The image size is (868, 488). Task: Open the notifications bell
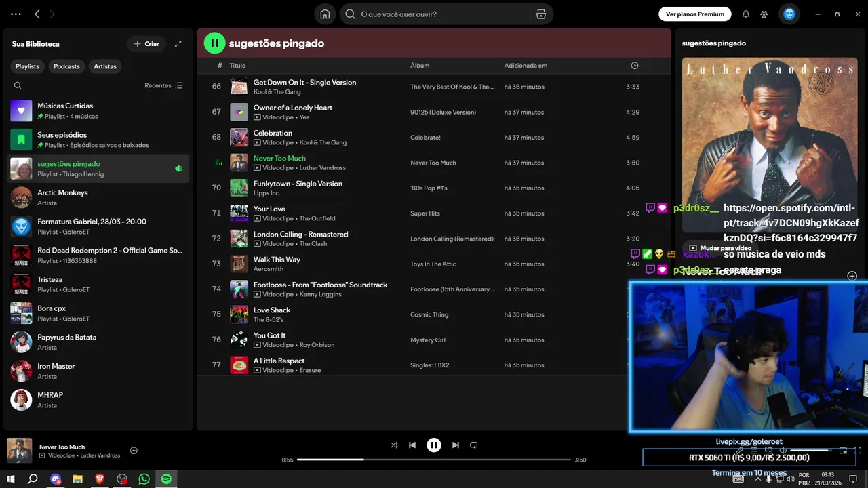click(x=746, y=14)
